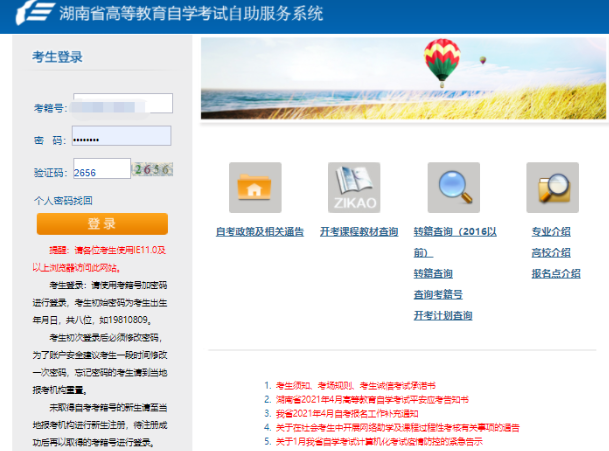Click the red IE11.0 browser reminder text
609x451 pixels.
(x=99, y=259)
